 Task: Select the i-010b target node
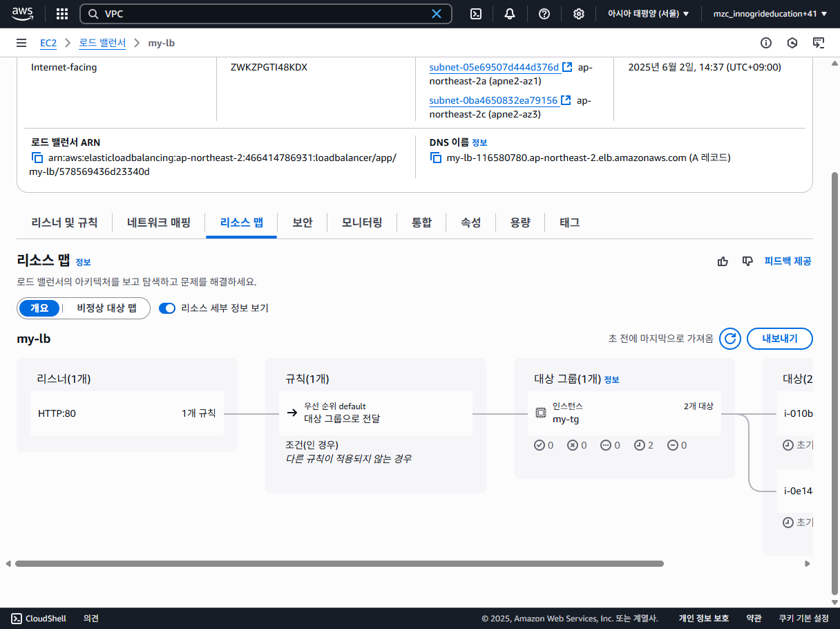tap(795, 413)
